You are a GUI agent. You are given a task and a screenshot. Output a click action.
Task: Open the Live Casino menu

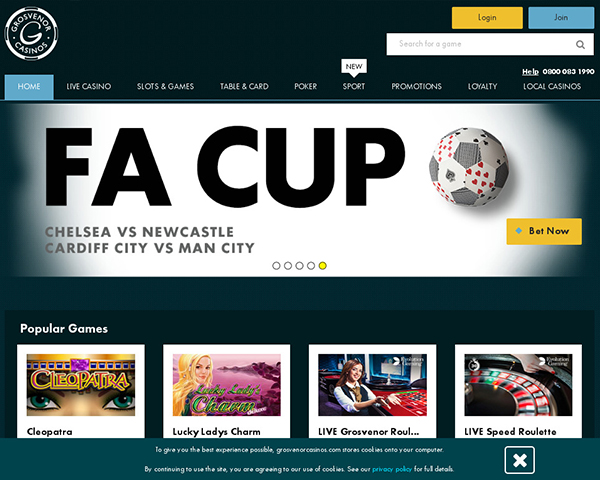pos(89,87)
